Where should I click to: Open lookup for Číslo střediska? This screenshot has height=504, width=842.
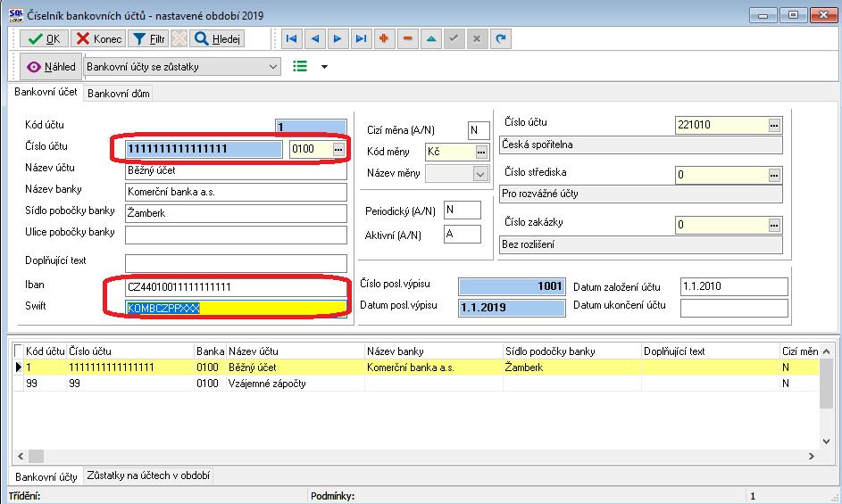[774, 175]
